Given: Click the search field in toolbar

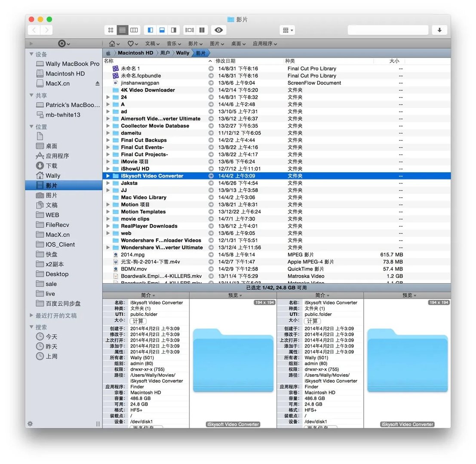Looking at the screenshot, I should pyautogui.click(x=388, y=30).
